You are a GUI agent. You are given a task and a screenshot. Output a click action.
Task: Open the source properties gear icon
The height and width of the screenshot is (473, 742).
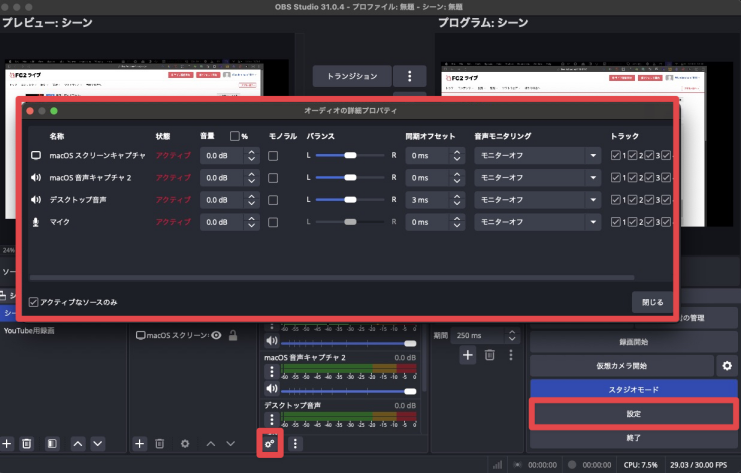(184, 442)
